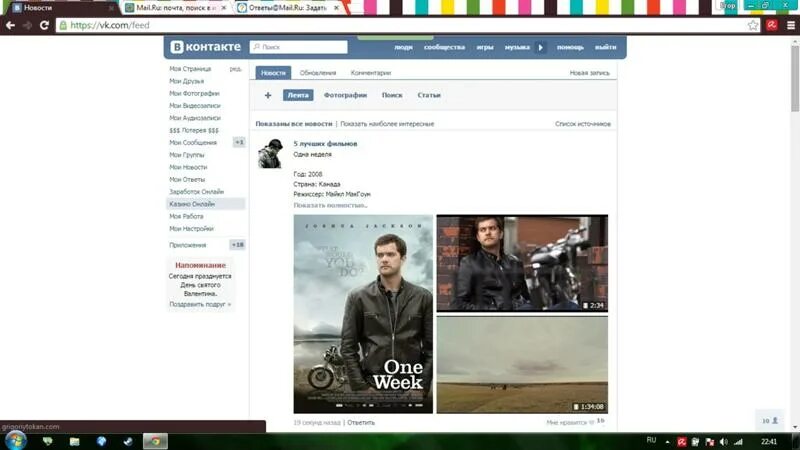Image resolution: width=800 pixels, height=450 pixels.
Task: Like the post with the heart icon
Action: pyautogui.click(x=592, y=422)
